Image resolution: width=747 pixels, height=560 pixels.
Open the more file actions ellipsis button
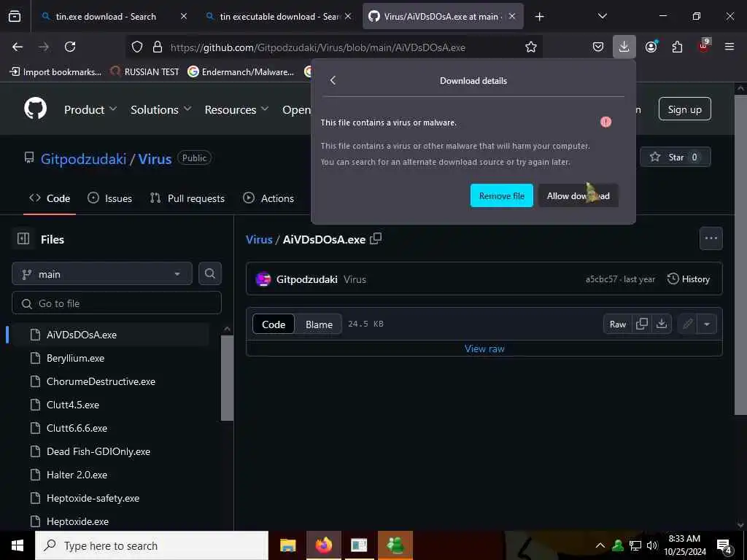pos(711,238)
